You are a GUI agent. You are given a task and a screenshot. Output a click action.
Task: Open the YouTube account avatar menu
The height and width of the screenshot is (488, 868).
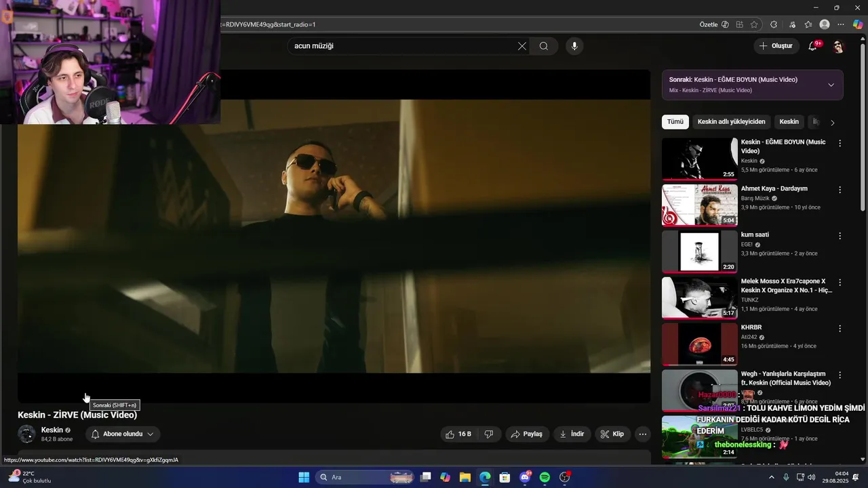click(x=838, y=46)
